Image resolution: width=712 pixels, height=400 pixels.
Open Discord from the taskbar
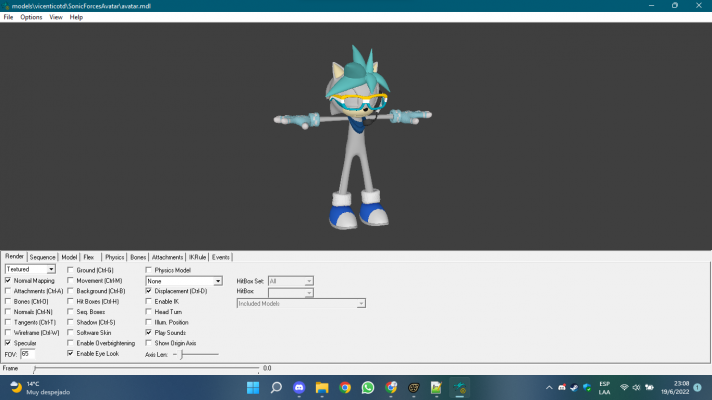298,387
